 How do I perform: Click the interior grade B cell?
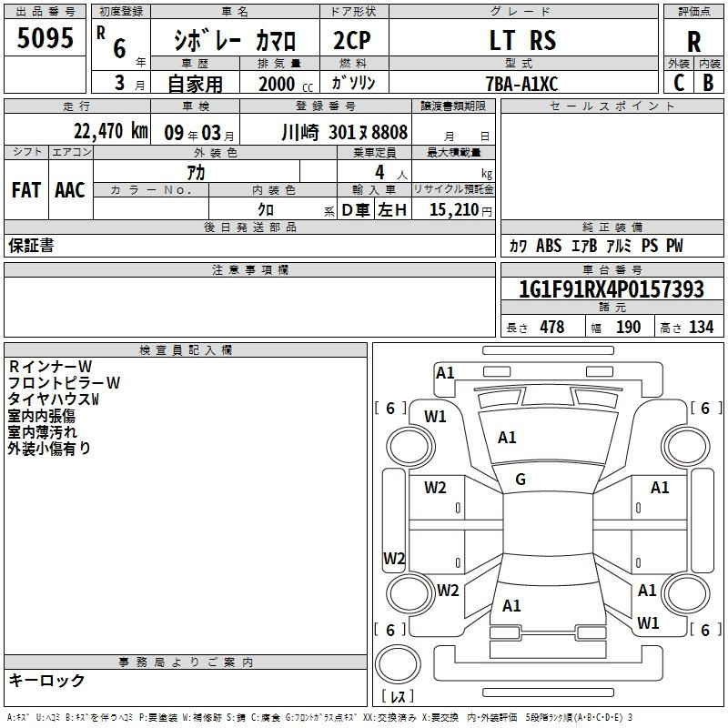pos(708,82)
